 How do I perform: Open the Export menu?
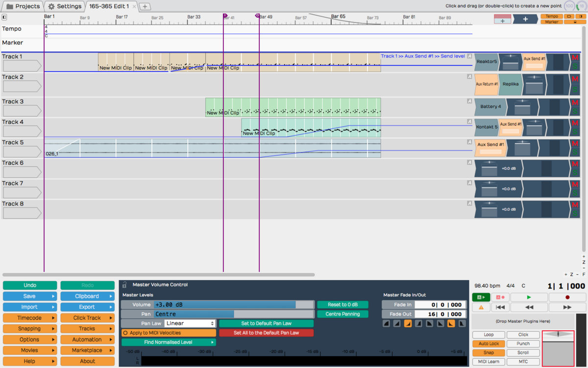click(87, 307)
